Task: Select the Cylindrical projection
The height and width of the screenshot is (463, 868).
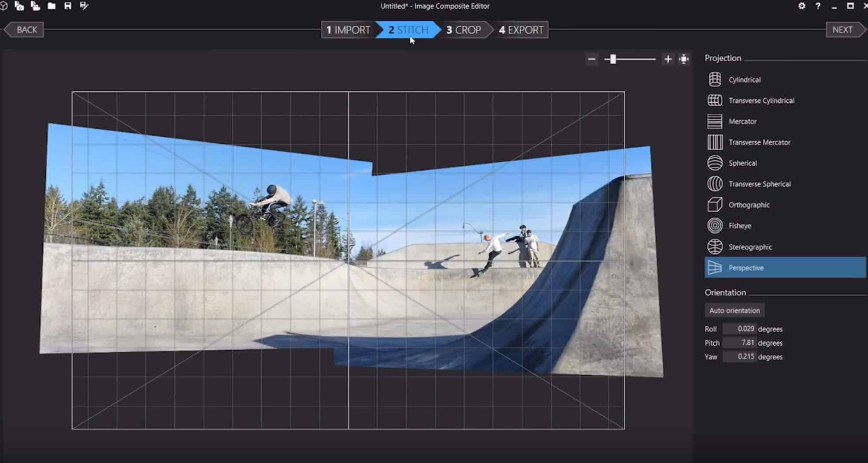Action: [744, 80]
